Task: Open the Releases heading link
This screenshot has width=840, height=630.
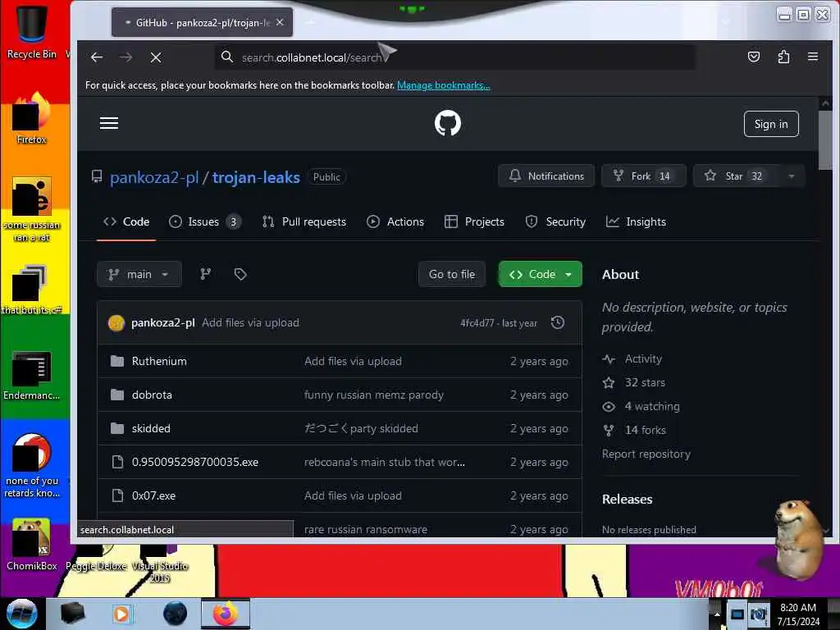Action: [x=628, y=500]
